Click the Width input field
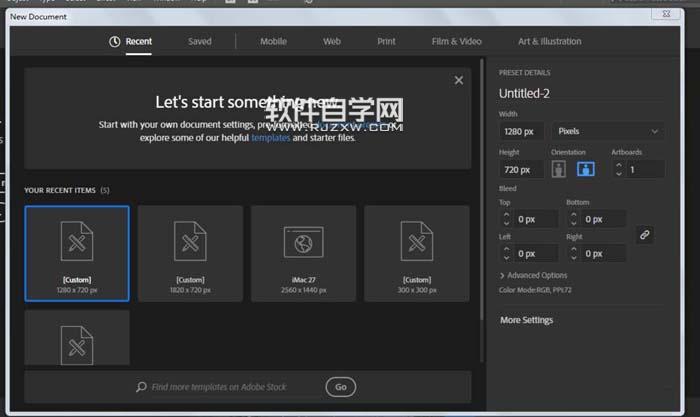This screenshot has width=700, height=417. point(521,131)
